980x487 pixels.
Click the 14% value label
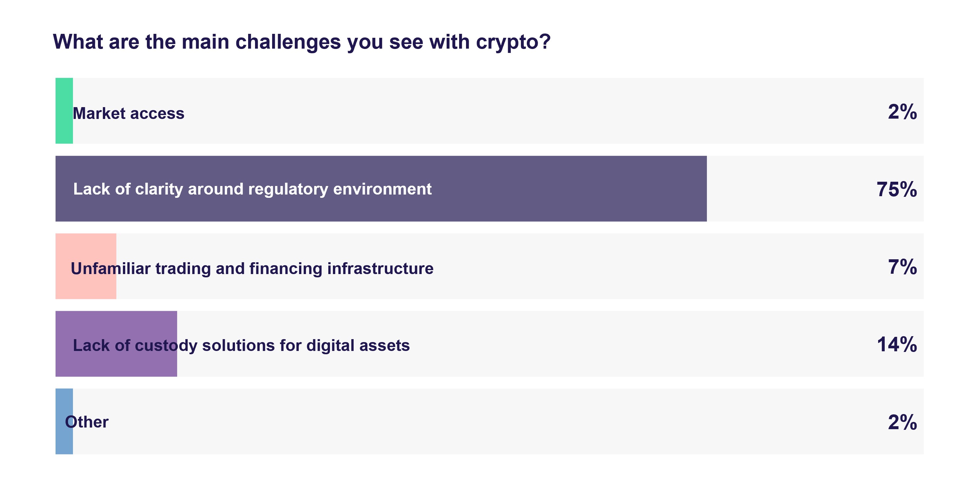click(896, 345)
